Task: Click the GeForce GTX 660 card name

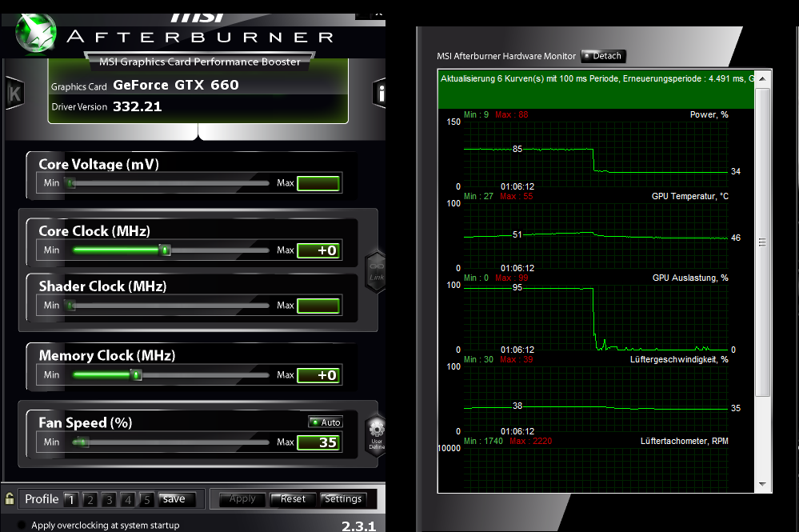Action: (x=176, y=85)
